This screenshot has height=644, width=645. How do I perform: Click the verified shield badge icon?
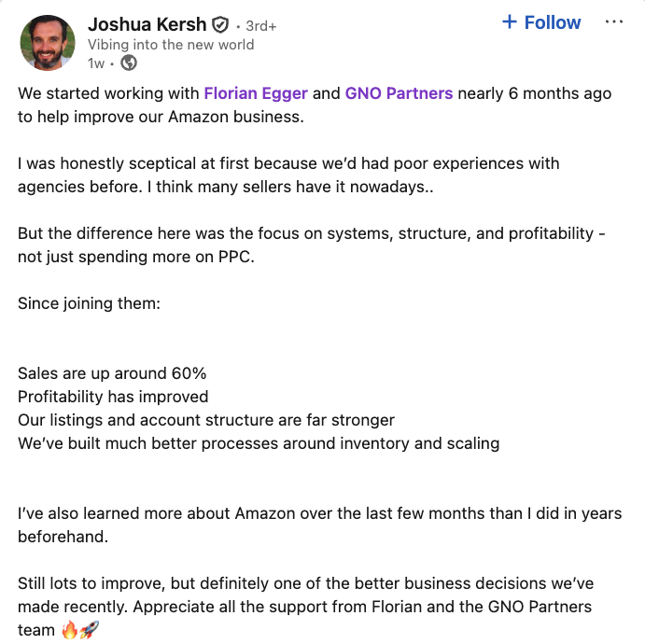pyautogui.click(x=220, y=25)
